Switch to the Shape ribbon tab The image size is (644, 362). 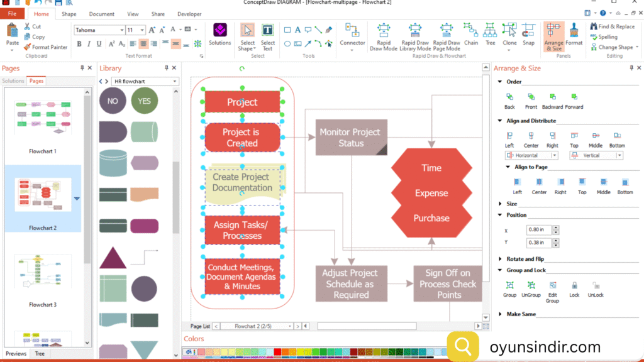(69, 14)
